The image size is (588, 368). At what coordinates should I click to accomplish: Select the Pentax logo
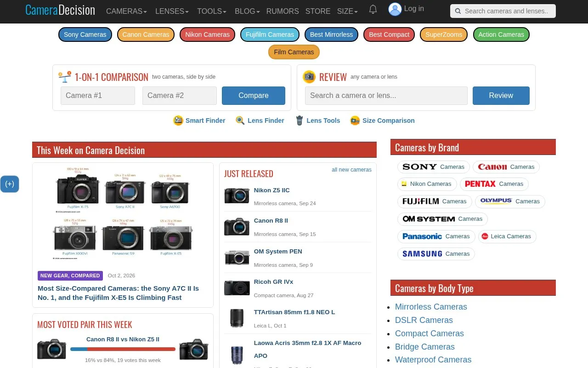click(480, 184)
